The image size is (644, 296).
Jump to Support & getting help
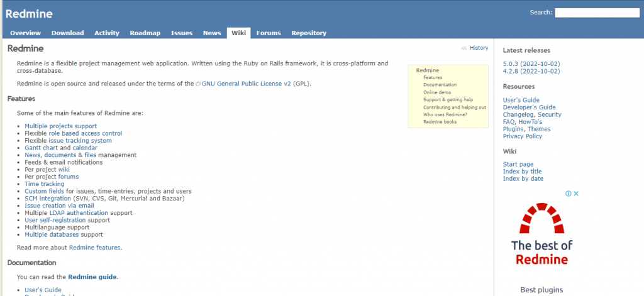click(x=448, y=100)
